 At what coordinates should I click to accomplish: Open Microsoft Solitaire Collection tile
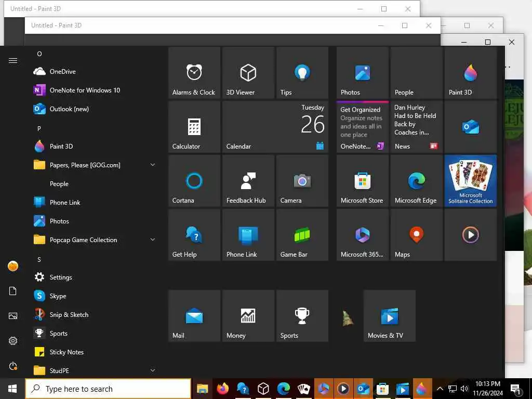(470, 181)
